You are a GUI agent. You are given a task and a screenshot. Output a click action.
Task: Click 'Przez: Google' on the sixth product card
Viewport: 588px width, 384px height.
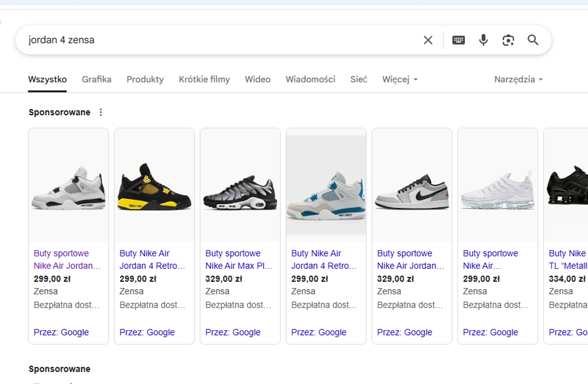pyautogui.click(x=491, y=332)
